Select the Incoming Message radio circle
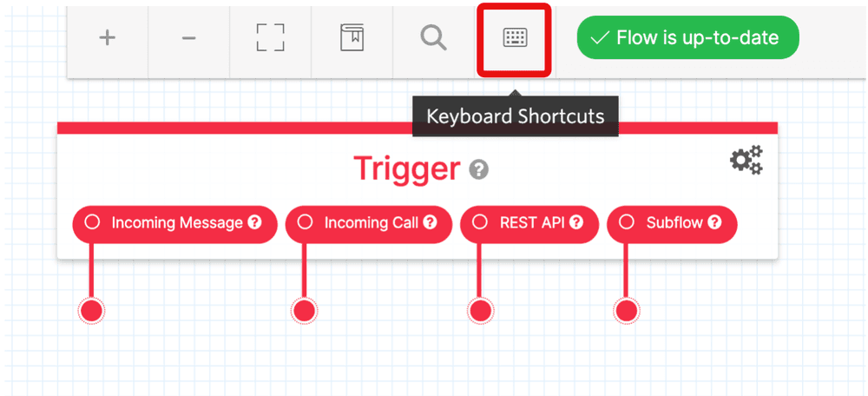The height and width of the screenshot is (396, 868). [92, 222]
